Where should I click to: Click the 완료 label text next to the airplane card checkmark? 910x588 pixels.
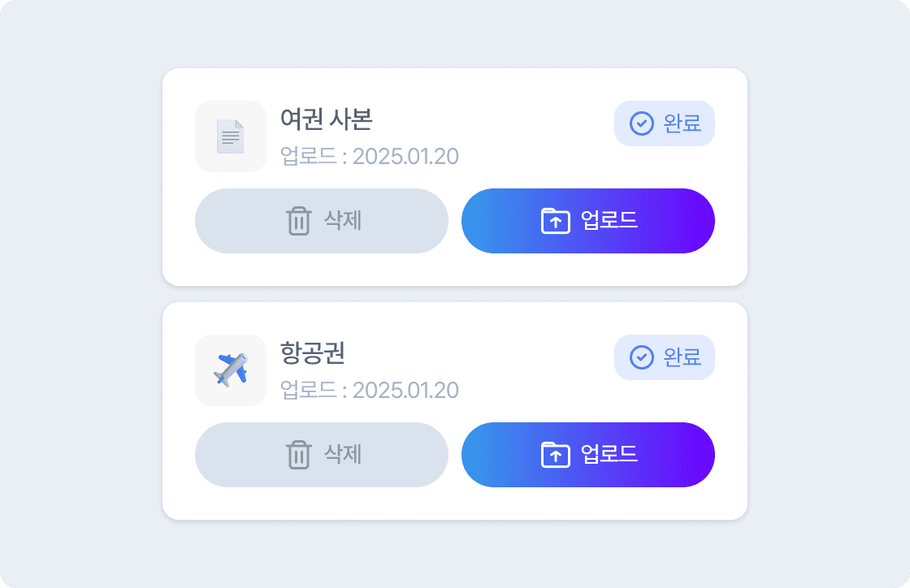pyautogui.click(x=681, y=357)
